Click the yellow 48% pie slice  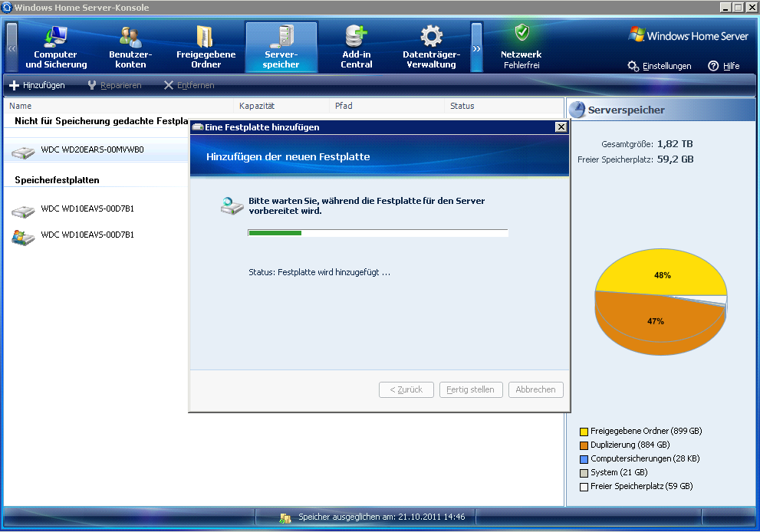(662, 274)
